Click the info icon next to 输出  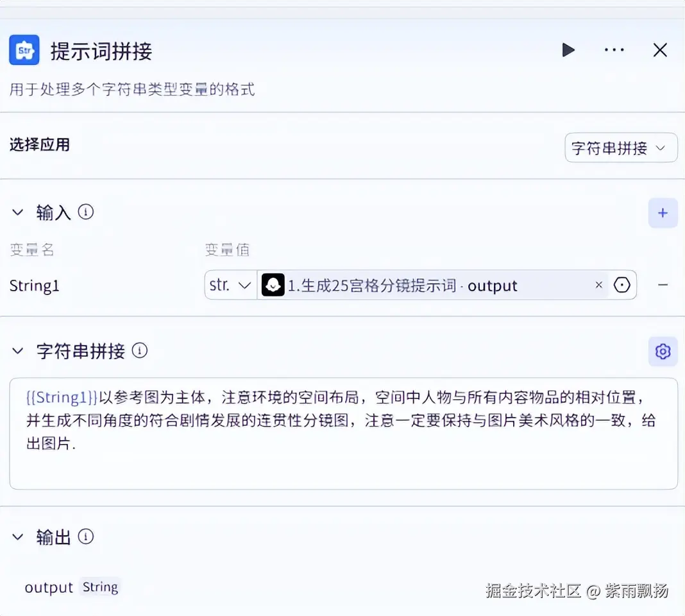pyautogui.click(x=86, y=536)
